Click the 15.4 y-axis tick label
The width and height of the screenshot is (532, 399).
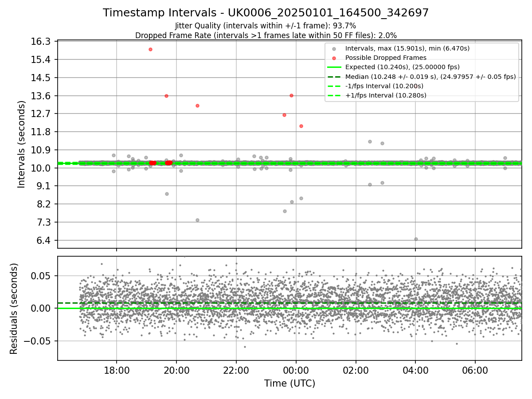coord(42,60)
